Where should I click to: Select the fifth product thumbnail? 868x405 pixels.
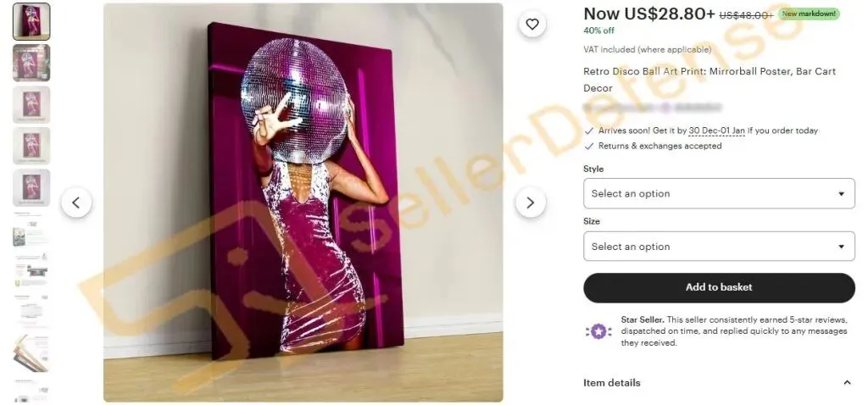[31, 187]
